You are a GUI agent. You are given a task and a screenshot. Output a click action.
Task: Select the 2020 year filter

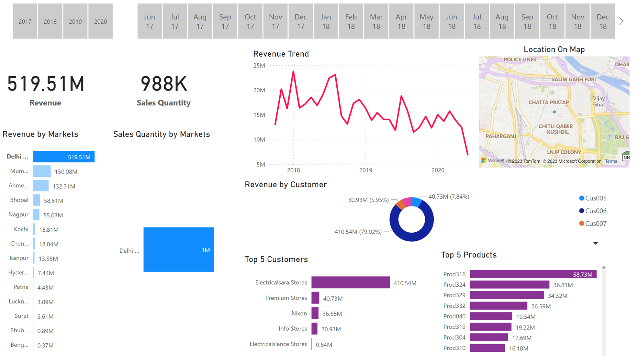(101, 21)
